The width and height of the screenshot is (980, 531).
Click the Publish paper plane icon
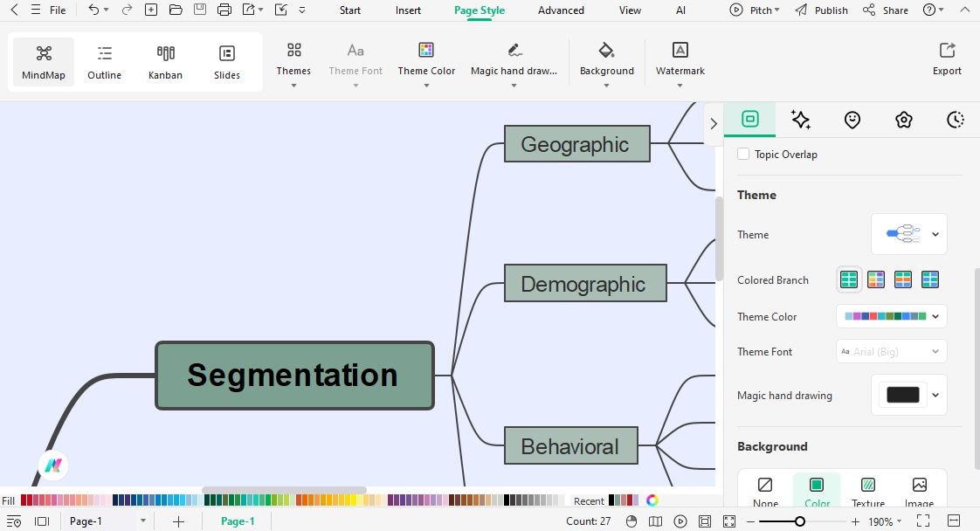[801, 10]
